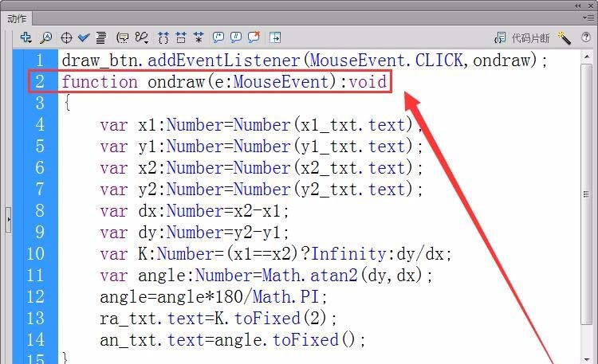Screen dimensions: 598x364
Task: Collapse selection icon
Action: point(181,37)
